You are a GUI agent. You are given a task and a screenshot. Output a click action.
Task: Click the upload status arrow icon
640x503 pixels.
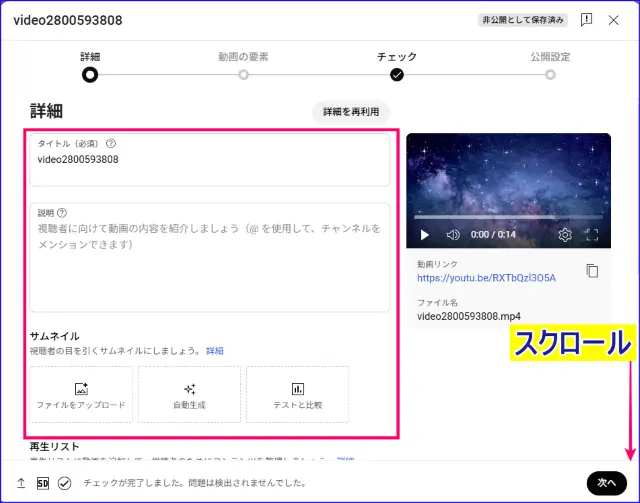click(21, 483)
